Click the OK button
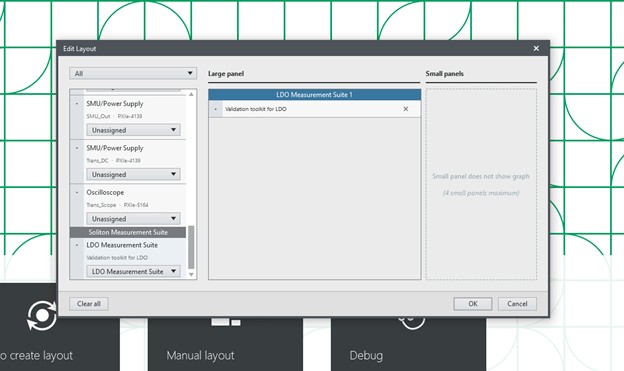The width and height of the screenshot is (624, 371). (473, 304)
